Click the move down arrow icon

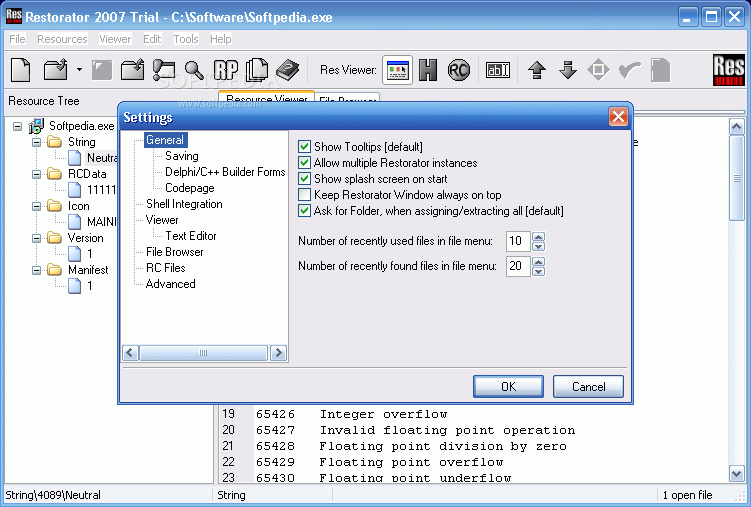568,70
